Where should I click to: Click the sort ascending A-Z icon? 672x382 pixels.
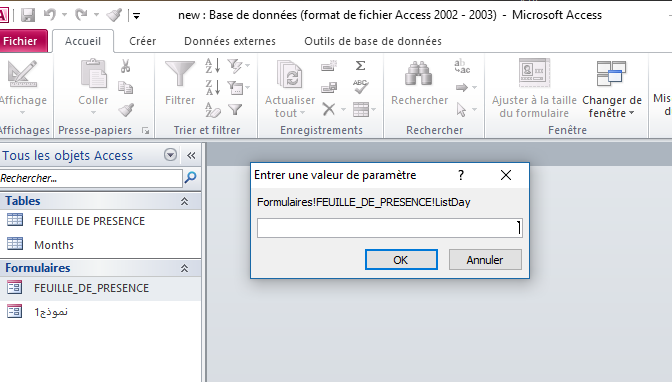coord(213,66)
